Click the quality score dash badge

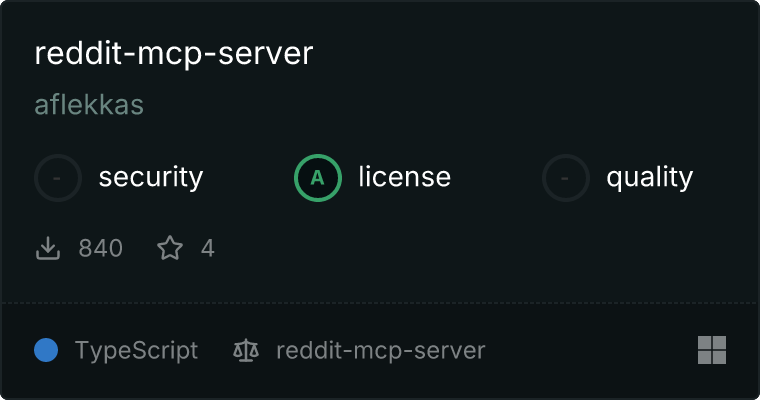tap(566, 178)
